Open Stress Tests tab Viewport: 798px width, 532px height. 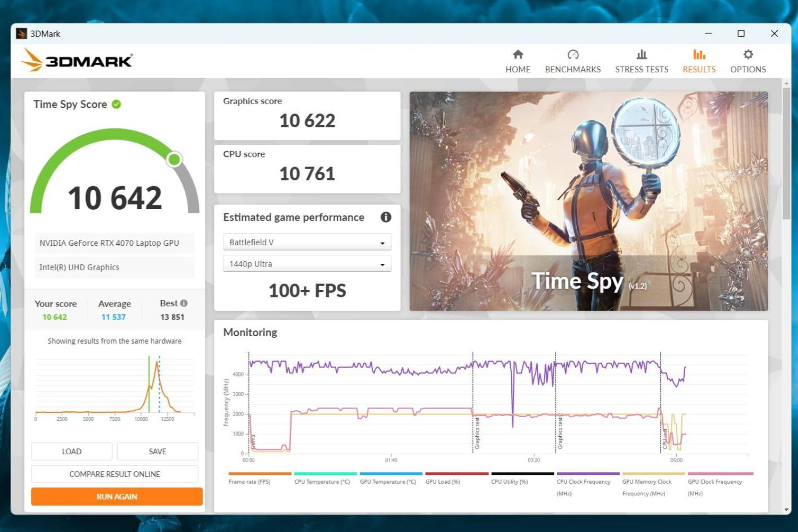642,61
